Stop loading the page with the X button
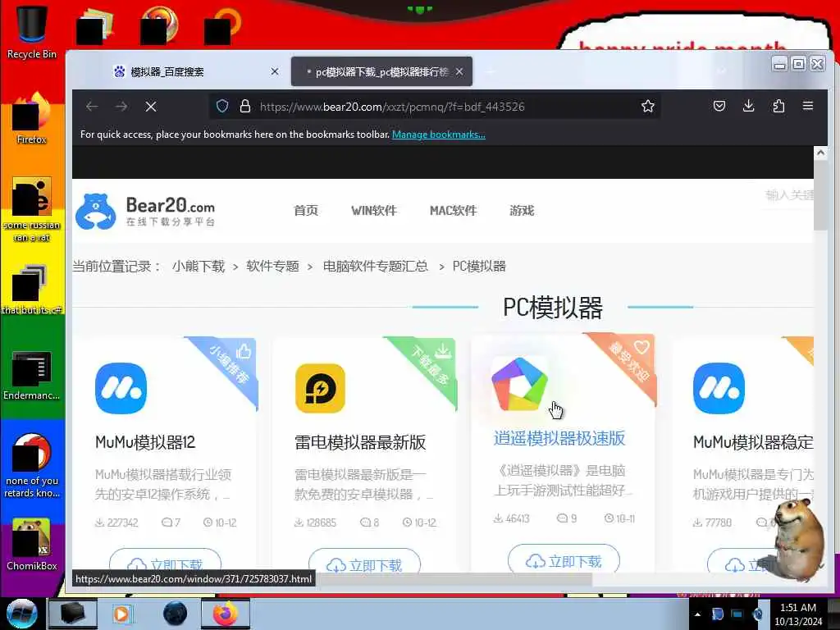The width and height of the screenshot is (840, 630). 151,107
